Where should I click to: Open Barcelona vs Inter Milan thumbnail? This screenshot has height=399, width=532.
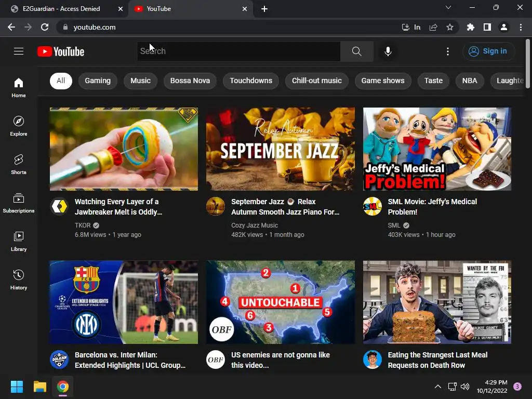pyautogui.click(x=124, y=302)
